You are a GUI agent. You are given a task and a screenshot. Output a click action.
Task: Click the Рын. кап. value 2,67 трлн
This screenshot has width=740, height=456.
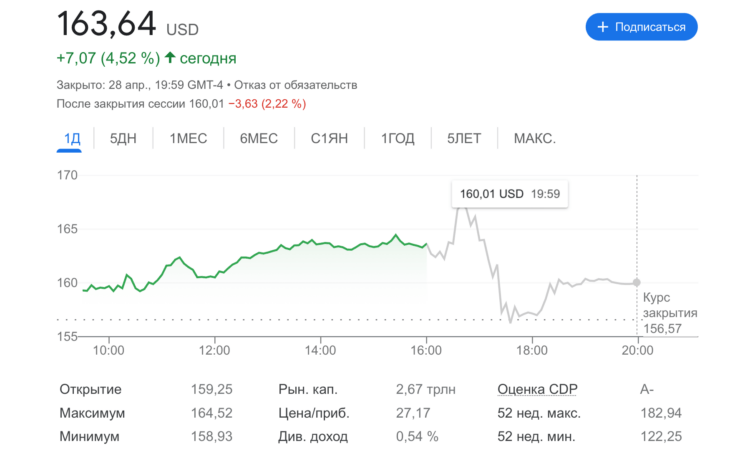click(x=426, y=389)
